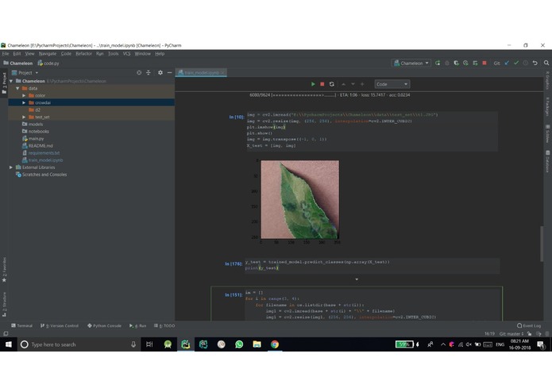Open the Python Console

tap(104, 326)
